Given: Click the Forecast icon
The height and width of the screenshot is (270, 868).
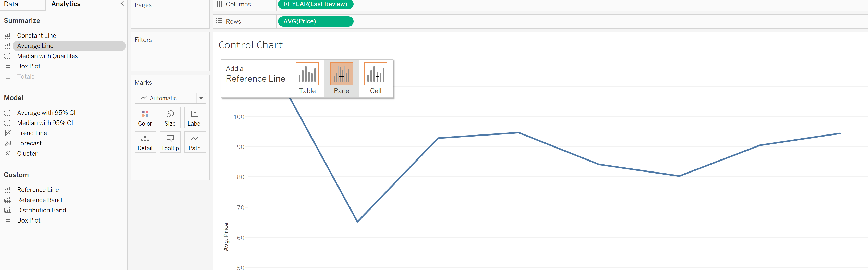Looking at the screenshot, I should click(8, 143).
